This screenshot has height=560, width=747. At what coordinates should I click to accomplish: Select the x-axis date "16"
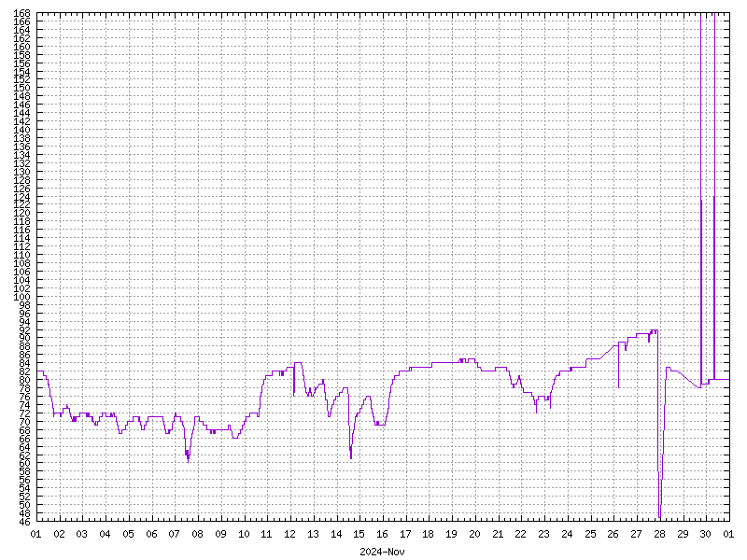coord(383,534)
